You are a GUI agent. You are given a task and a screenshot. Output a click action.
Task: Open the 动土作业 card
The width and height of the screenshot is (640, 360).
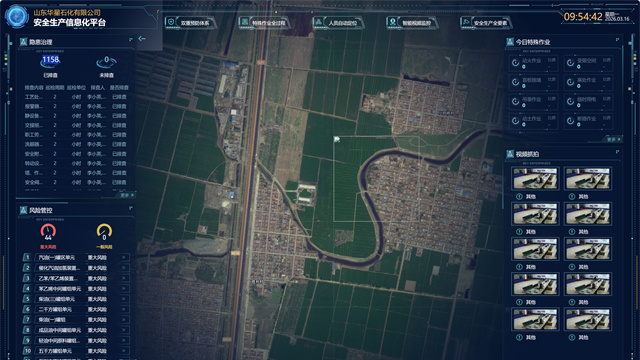(x=533, y=121)
